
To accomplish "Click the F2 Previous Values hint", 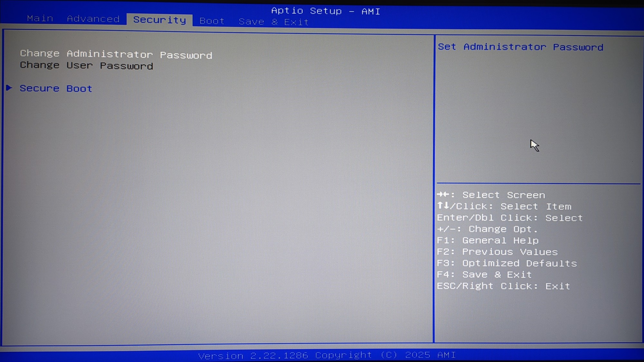I will coord(497,252).
